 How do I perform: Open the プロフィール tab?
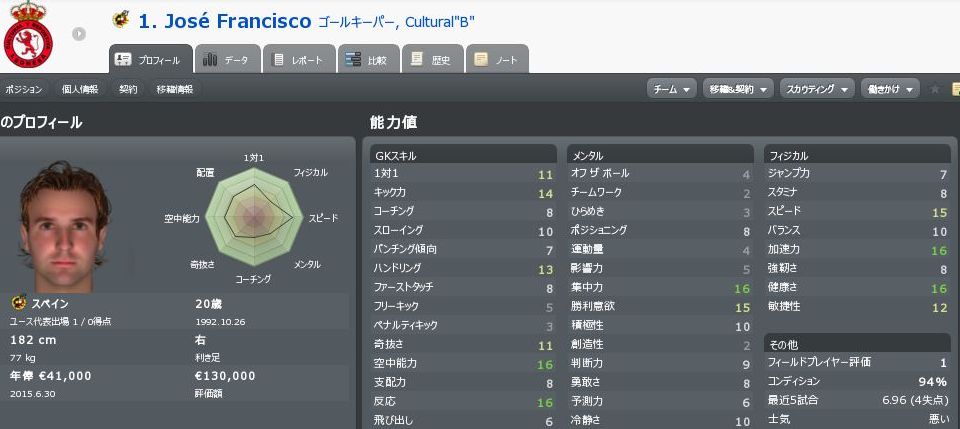point(149,60)
